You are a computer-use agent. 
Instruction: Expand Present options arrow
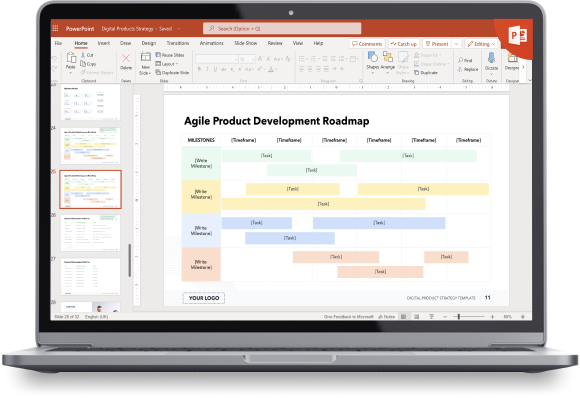(x=456, y=44)
